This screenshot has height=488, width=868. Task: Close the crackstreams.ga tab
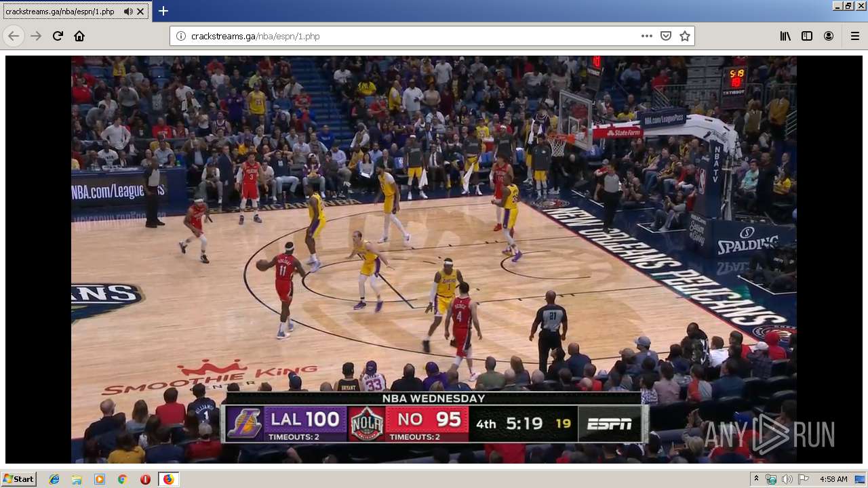tap(140, 12)
